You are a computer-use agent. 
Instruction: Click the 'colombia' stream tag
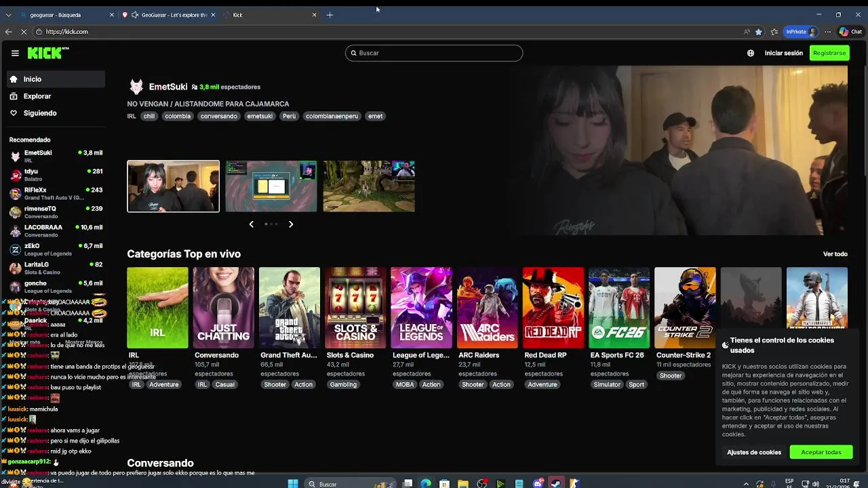(x=178, y=116)
